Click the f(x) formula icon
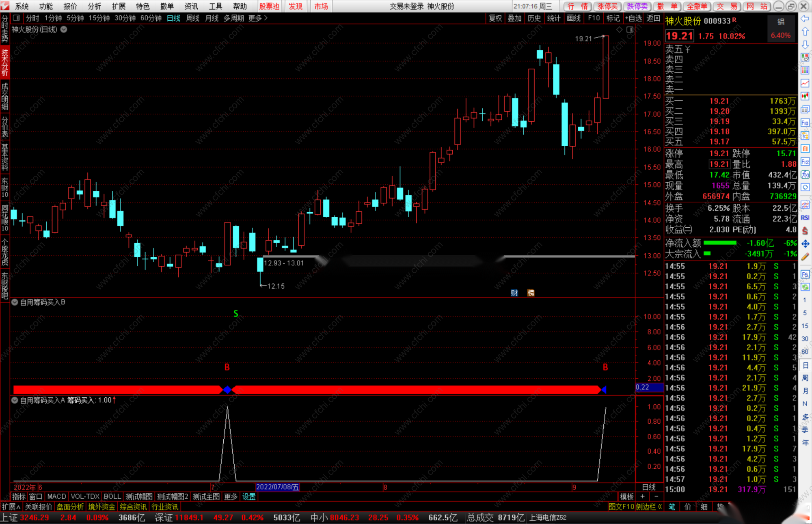Screen dimensions: 812x524 [x=805, y=175]
